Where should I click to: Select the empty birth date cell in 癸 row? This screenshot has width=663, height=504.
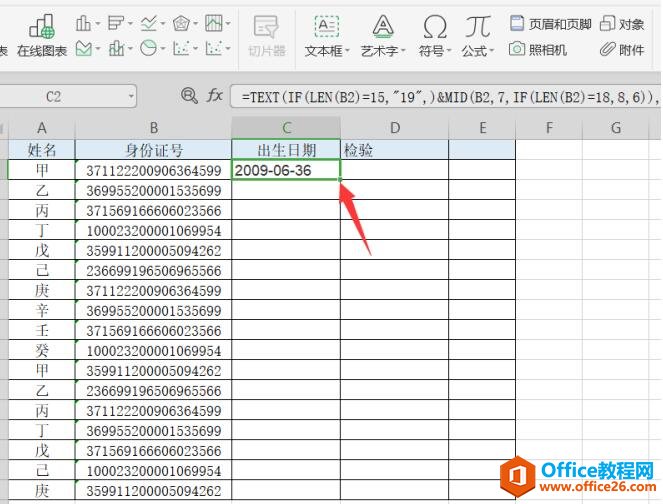click(286, 351)
